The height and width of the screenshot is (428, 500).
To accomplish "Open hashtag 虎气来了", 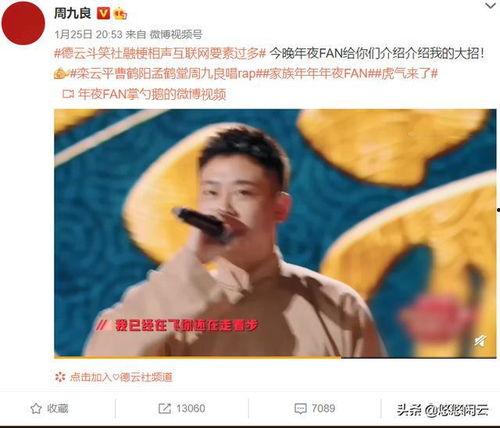I will [409, 74].
